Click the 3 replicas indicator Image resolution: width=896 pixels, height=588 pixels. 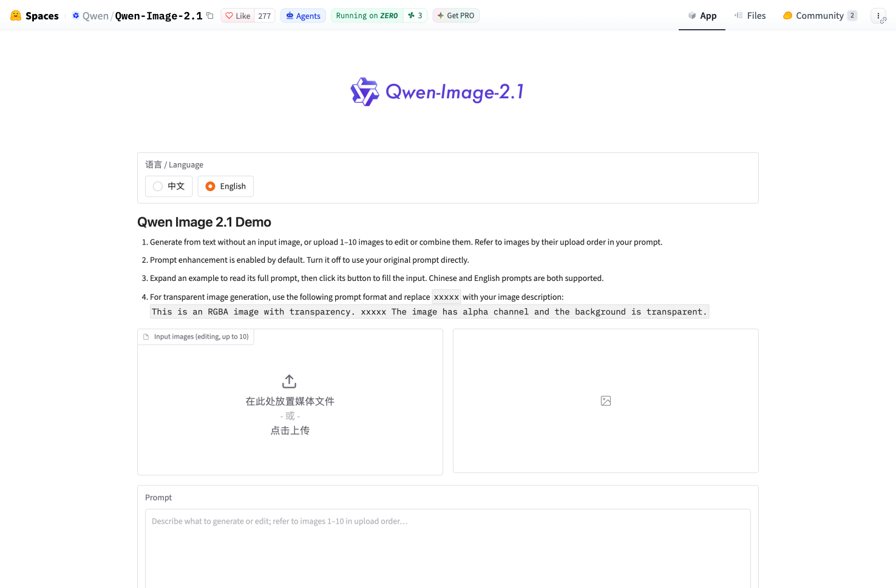(x=415, y=16)
